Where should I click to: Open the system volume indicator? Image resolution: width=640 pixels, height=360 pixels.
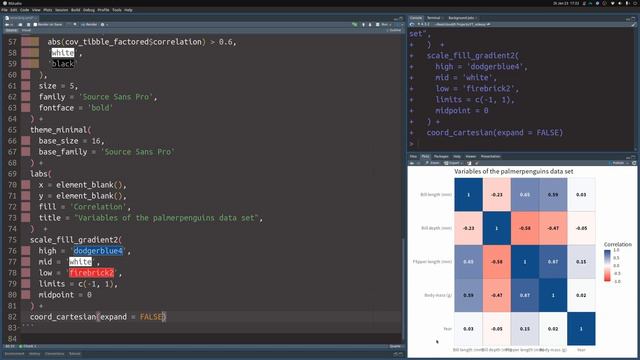pos(620,3)
